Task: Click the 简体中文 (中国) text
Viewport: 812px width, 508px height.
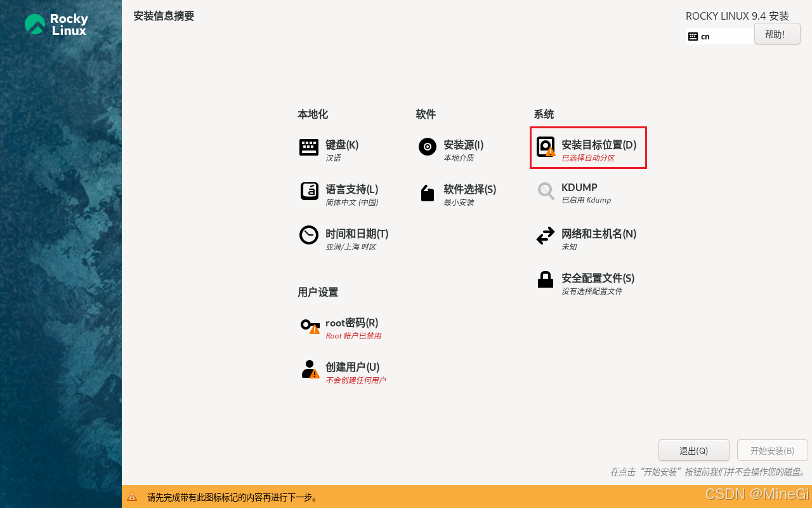Action: 351,203
